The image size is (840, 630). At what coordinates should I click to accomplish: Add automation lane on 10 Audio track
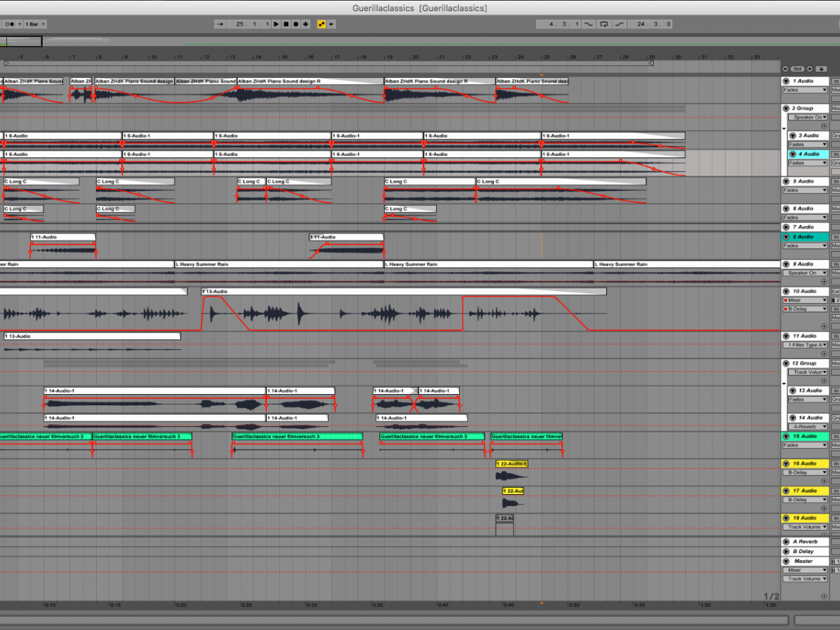click(824, 327)
